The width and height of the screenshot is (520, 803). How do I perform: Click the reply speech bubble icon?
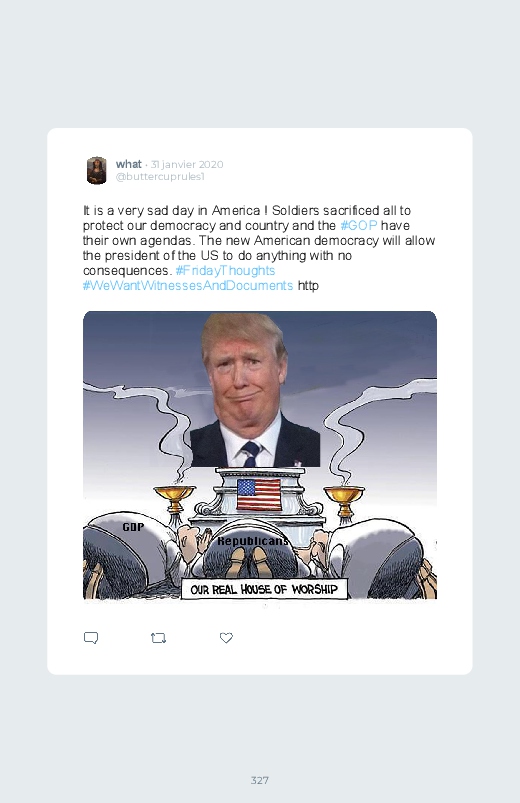click(x=91, y=638)
